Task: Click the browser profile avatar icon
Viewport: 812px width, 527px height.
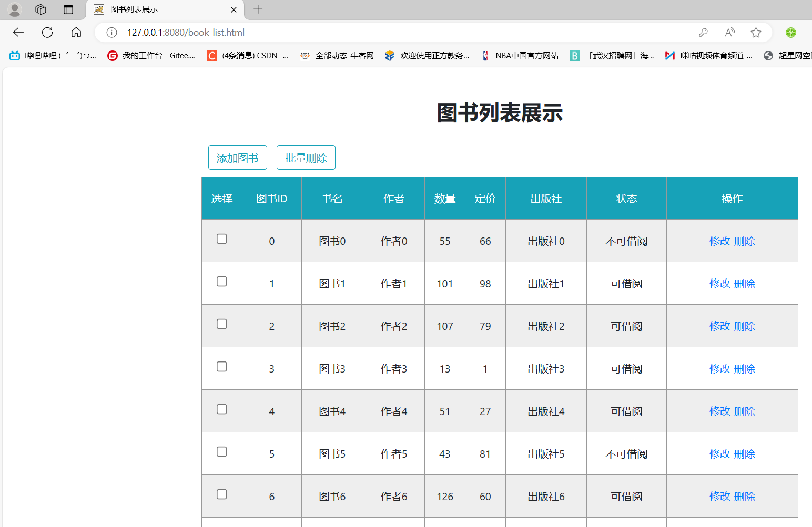Action: (15, 9)
